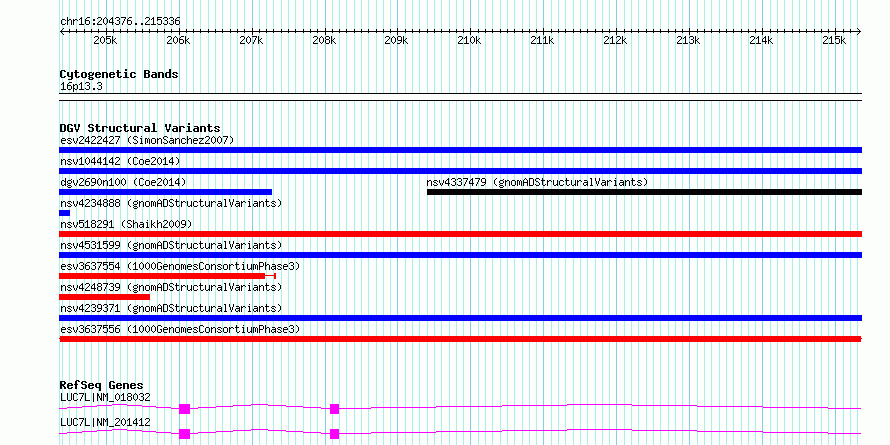
Task: Select the blue dgv2690n100 variant bar
Action: click(165, 192)
